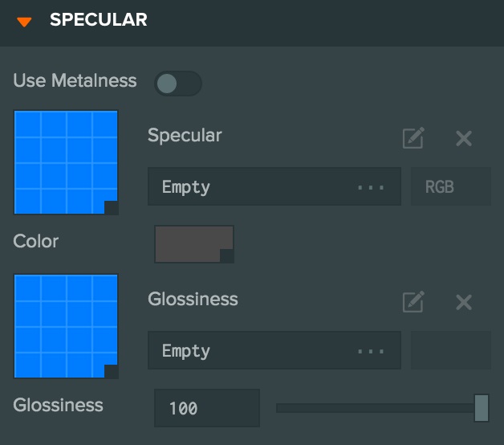Open the RGB channel dropdown

(x=451, y=186)
